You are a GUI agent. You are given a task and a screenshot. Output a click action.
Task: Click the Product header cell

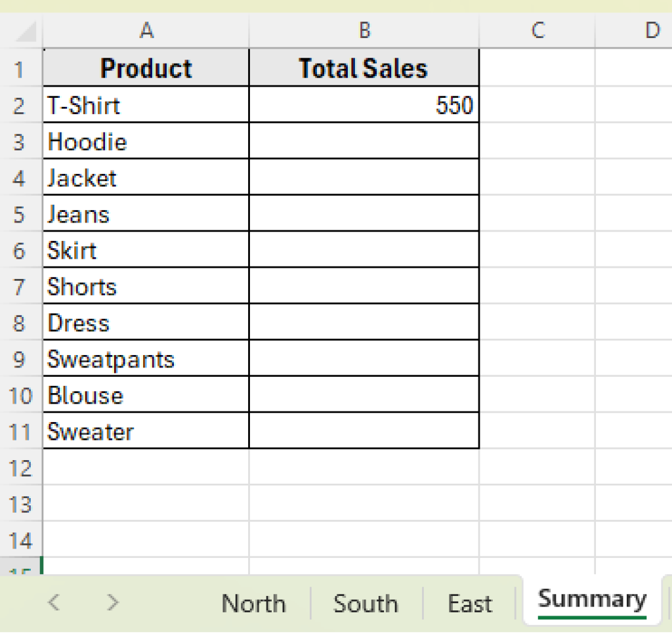click(x=146, y=68)
